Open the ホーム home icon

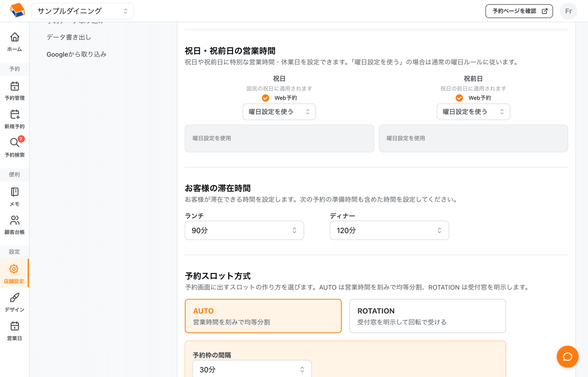coord(15,37)
